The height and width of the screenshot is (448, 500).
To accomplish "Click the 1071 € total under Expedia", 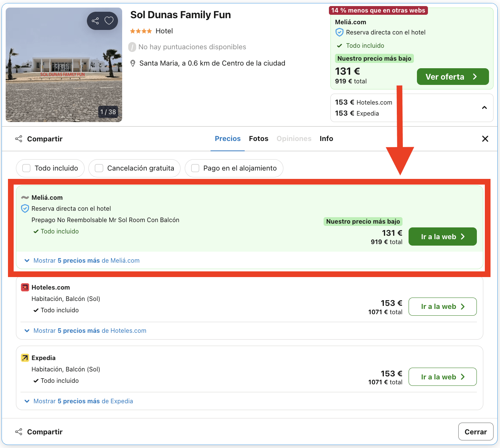I will [385, 382].
